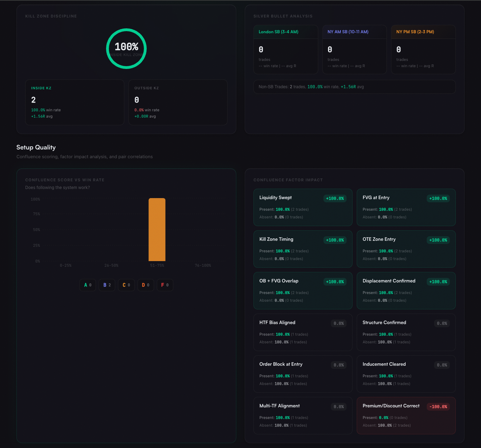Screen dimensions: 481x448
Task: Toggle the grade A badge
Action: (88, 285)
